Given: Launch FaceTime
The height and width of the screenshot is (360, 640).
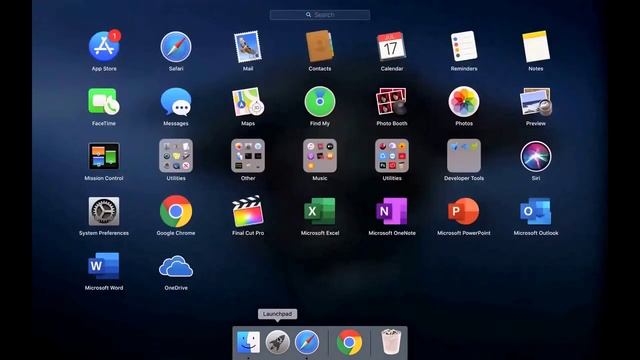Looking at the screenshot, I should pyautogui.click(x=104, y=101).
